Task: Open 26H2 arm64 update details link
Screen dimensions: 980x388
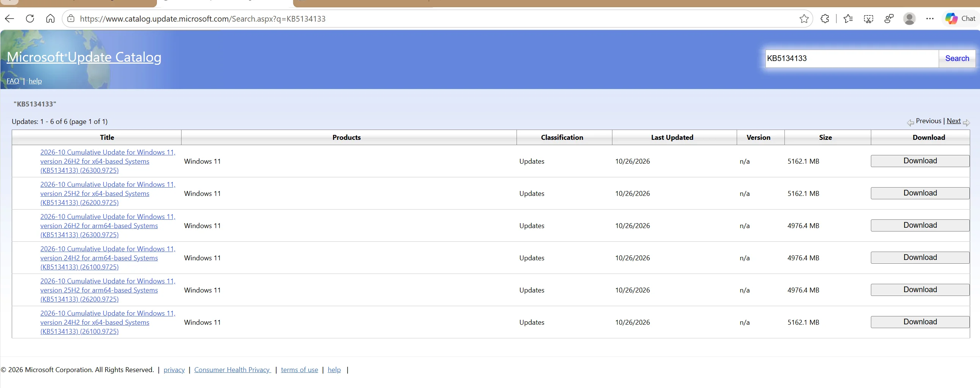Action: [108, 225]
